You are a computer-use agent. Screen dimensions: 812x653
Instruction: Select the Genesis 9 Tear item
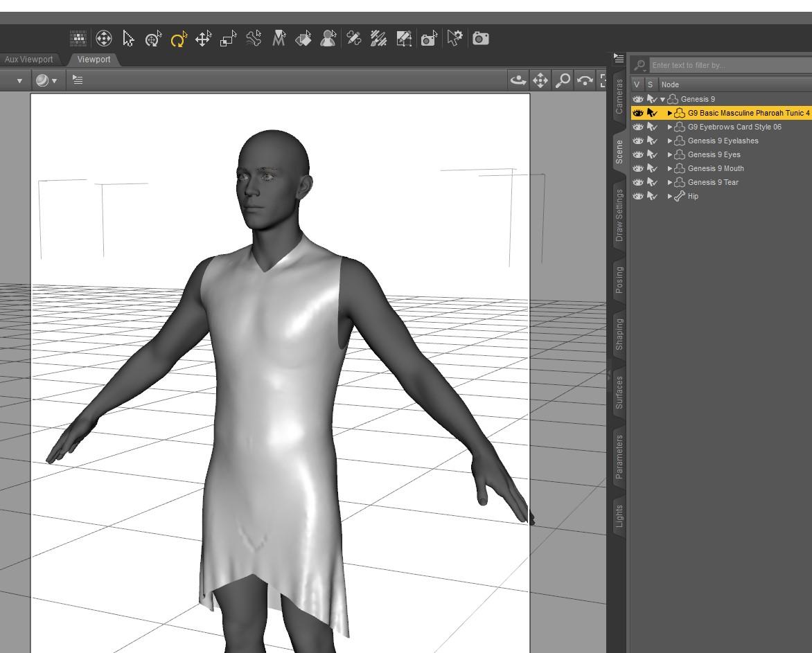point(713,182)
